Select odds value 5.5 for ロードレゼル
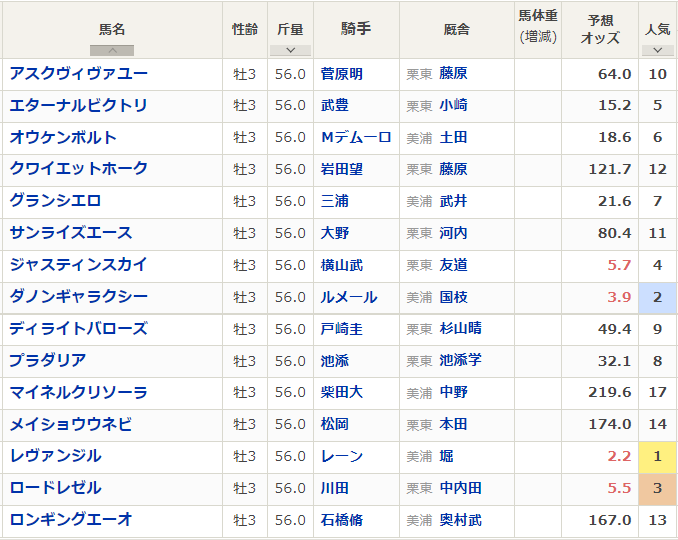Viewport: 678px width, 540px height. [x=619, y=488]
